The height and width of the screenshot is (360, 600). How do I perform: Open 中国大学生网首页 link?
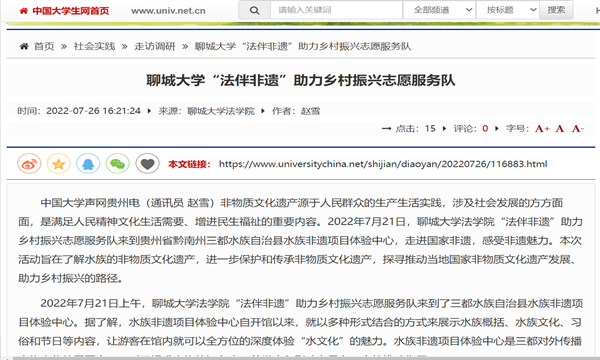(x=71, y=11)
